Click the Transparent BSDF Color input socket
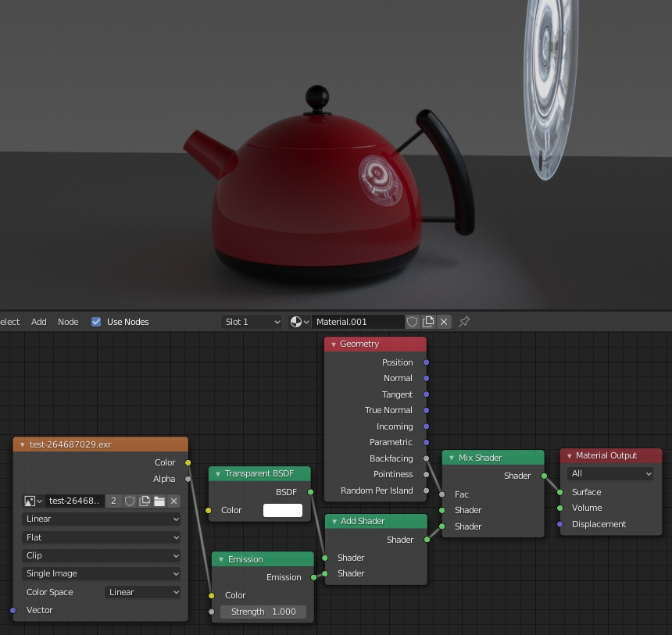This screenshot has height=635, width=672. [x=209, y=510]
